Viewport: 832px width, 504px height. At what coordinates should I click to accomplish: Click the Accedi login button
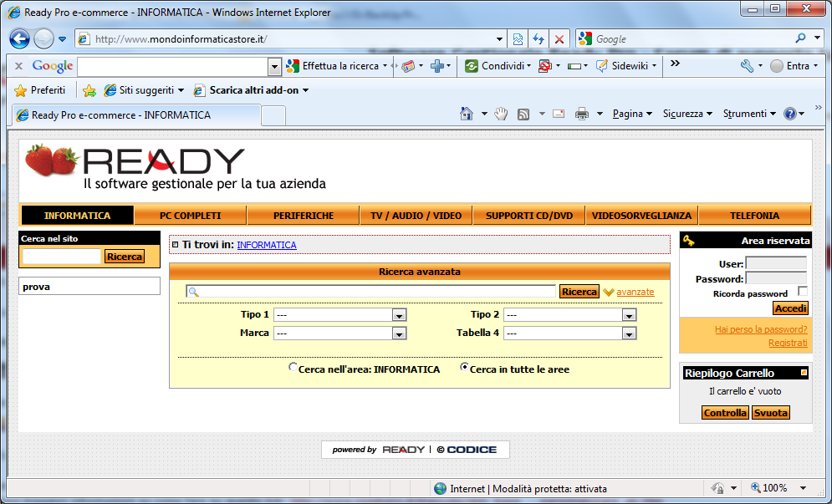[x=791, y=308]
